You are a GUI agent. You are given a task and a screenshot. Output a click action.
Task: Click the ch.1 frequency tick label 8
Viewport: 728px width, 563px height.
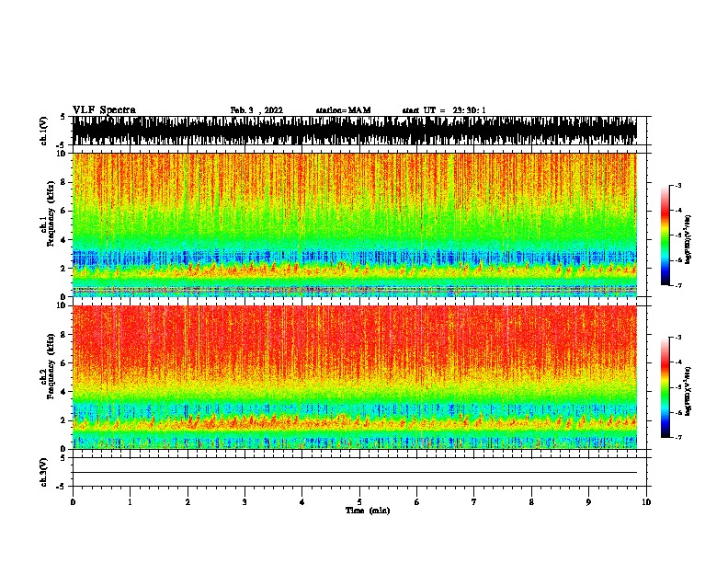pos(65,182)
